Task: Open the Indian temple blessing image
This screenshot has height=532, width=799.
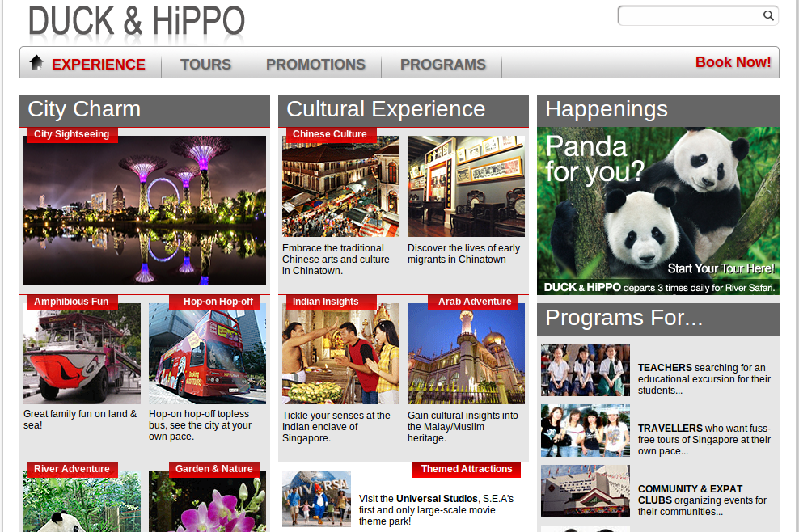Action: (341, 353)
